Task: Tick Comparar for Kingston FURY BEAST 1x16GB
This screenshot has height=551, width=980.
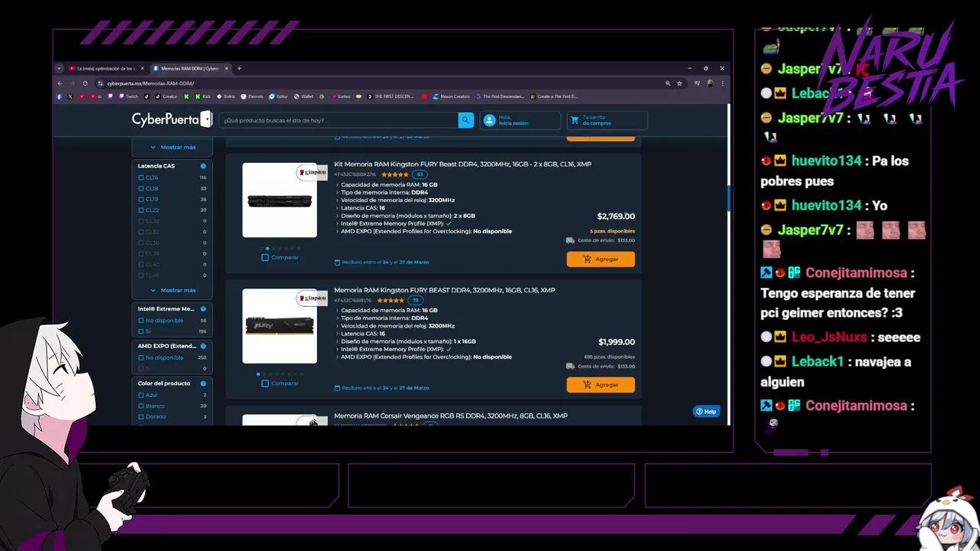Action: click(265, 383)
